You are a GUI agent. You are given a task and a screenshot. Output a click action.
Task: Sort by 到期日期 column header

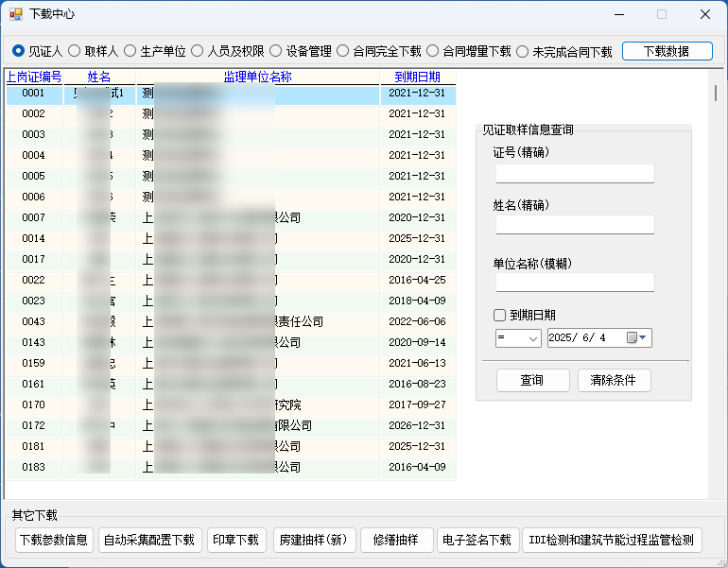[x=417, y=77]
